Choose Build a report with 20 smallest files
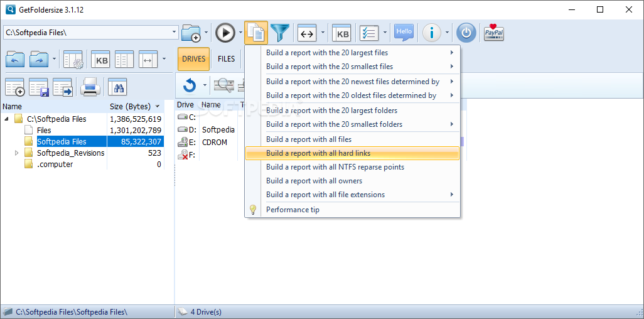644x319 pixels. pos(352,67)
